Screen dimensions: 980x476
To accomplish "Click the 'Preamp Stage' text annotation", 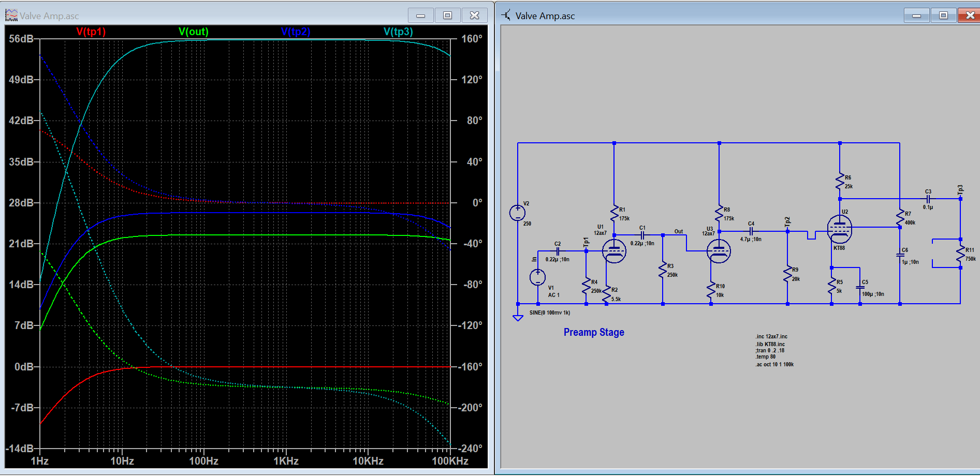I will (x=594, y=332).
